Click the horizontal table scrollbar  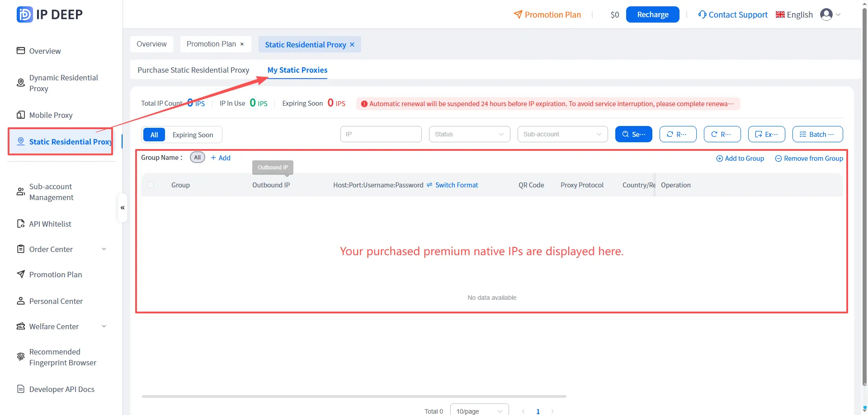354,396
